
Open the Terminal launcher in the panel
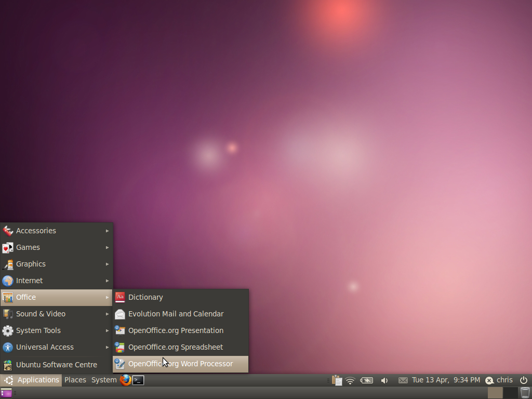coord(138,380)
